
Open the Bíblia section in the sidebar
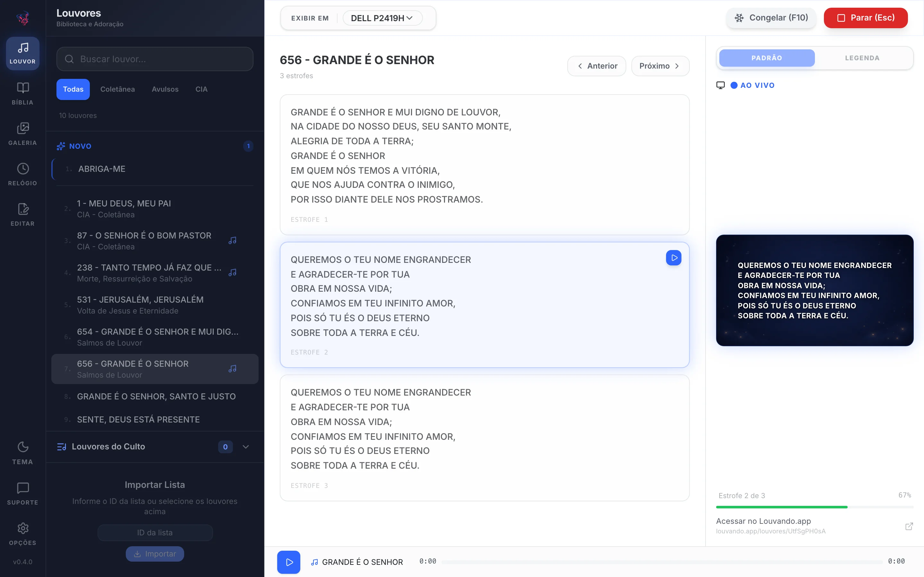[x=22, y=94]
